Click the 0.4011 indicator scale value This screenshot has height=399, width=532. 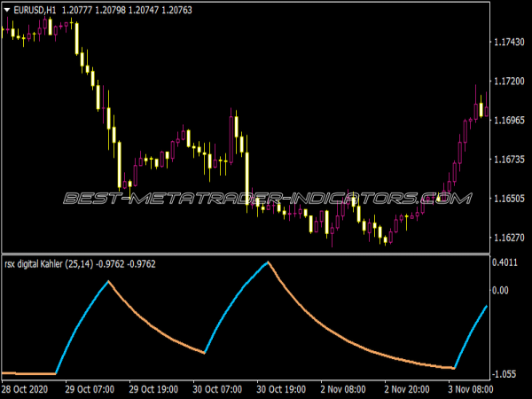click(x=508, y=263)
